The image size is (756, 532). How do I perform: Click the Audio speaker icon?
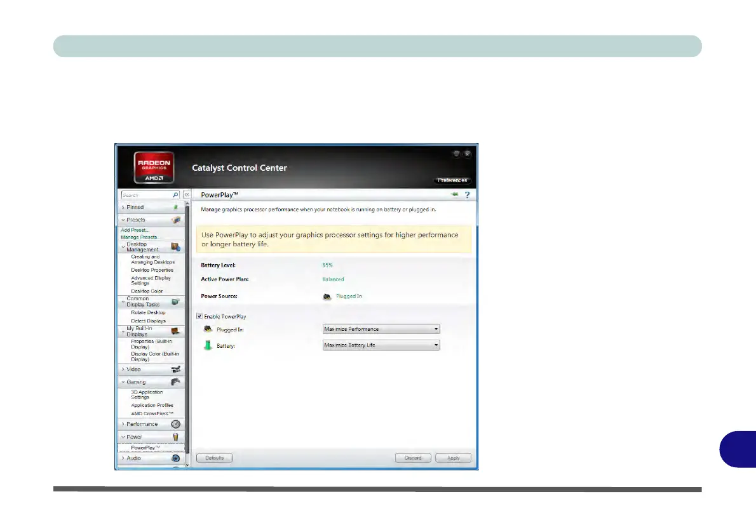click(176, 458)
